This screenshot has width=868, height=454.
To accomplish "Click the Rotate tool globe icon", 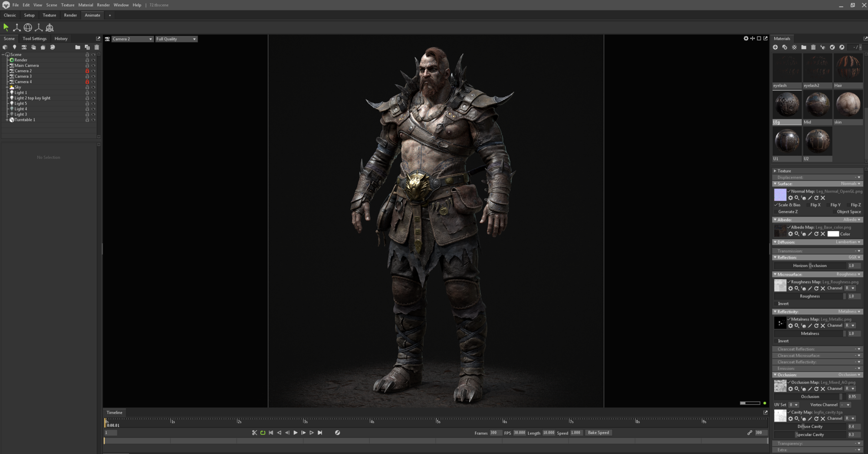I will [x=28, y=27].
